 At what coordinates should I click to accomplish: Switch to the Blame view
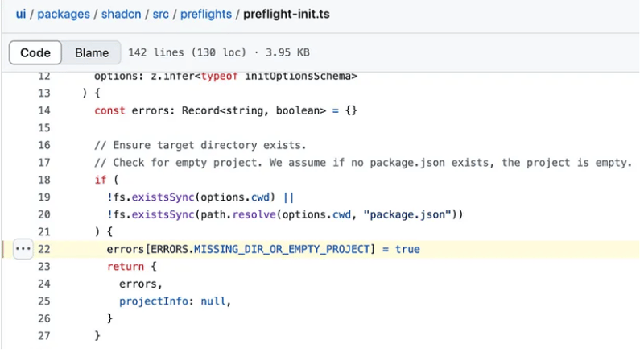pyautogui.click(x=92, y=53)
